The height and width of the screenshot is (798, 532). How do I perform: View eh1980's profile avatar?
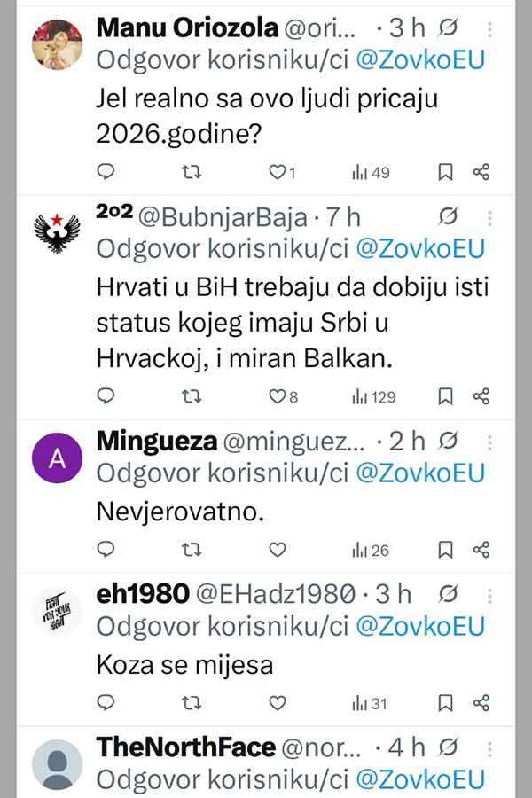(x=57, y=610)
